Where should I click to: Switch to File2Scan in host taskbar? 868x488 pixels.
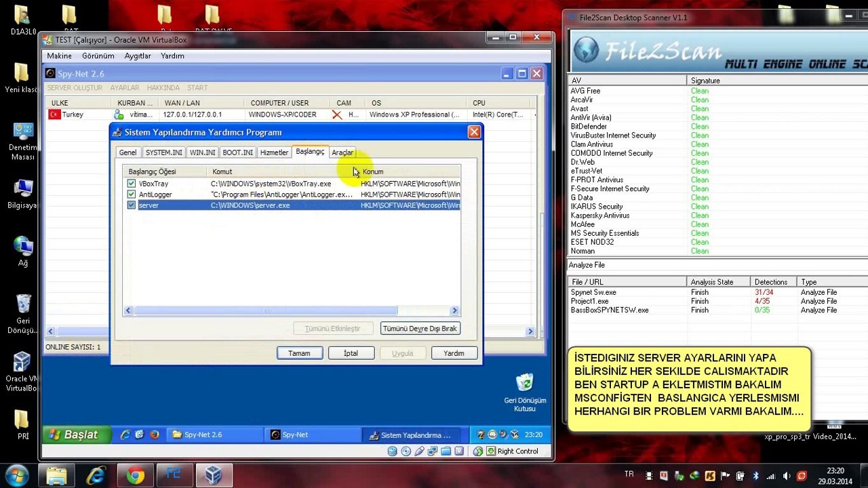(175, 476)
